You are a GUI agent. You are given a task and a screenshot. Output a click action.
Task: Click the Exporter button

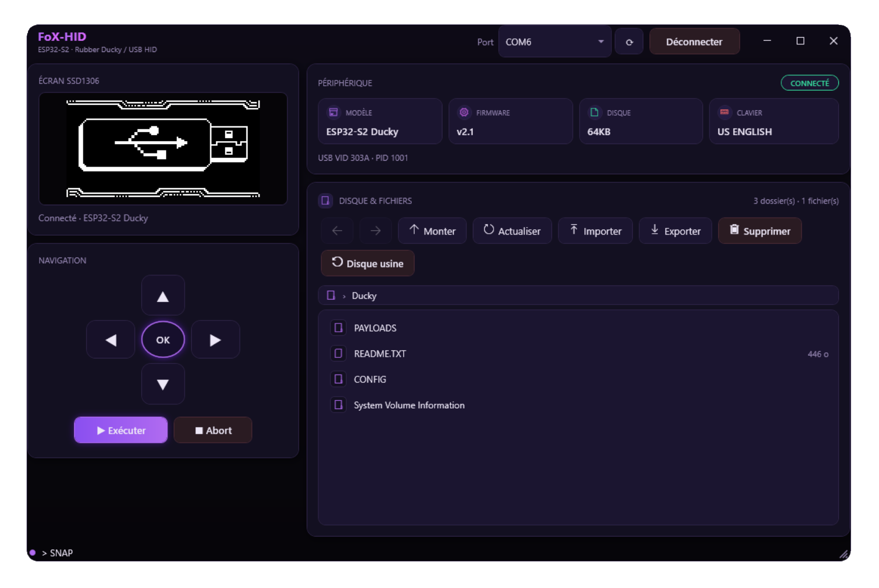pyautogui.click(x=676, y=230)
